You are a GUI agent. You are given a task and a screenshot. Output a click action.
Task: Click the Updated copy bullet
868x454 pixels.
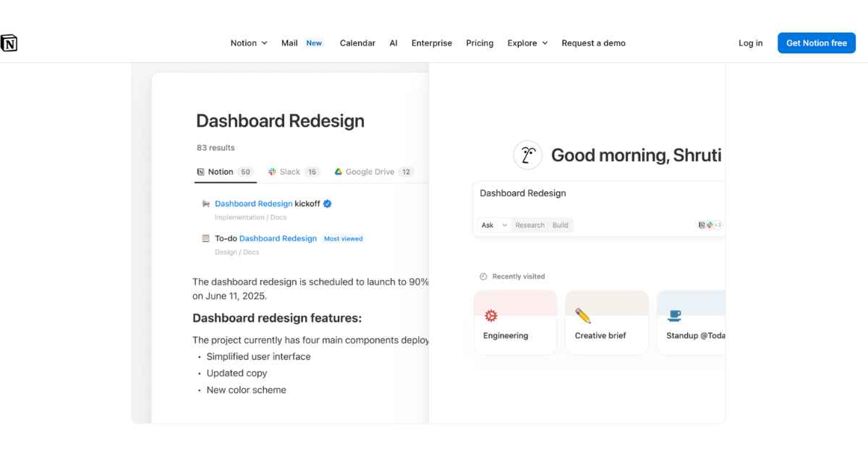[x=237, y=373]
